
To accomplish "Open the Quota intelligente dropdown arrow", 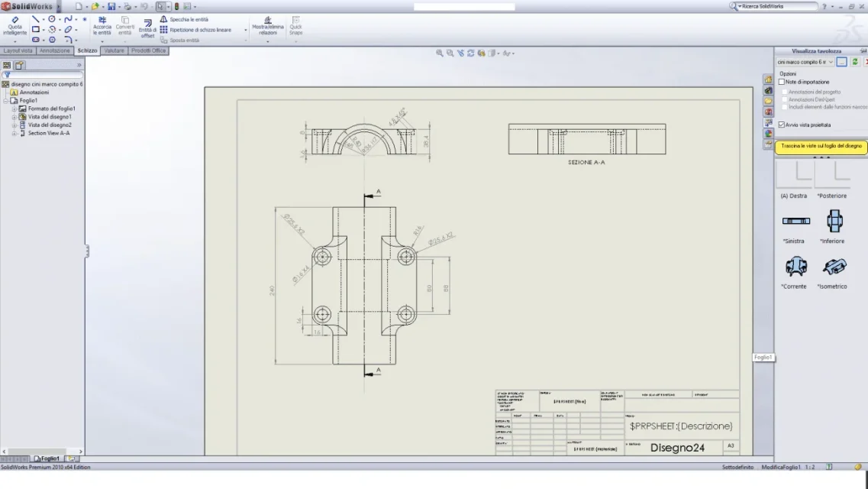I will pyautogui.click(x=15, y=41).
